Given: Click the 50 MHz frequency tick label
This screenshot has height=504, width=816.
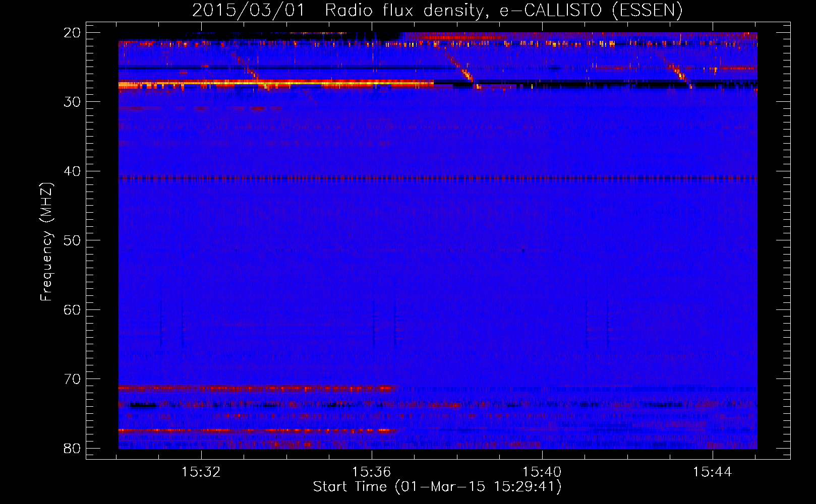Looking at the screenshot, I should click(x=72, y=240).
